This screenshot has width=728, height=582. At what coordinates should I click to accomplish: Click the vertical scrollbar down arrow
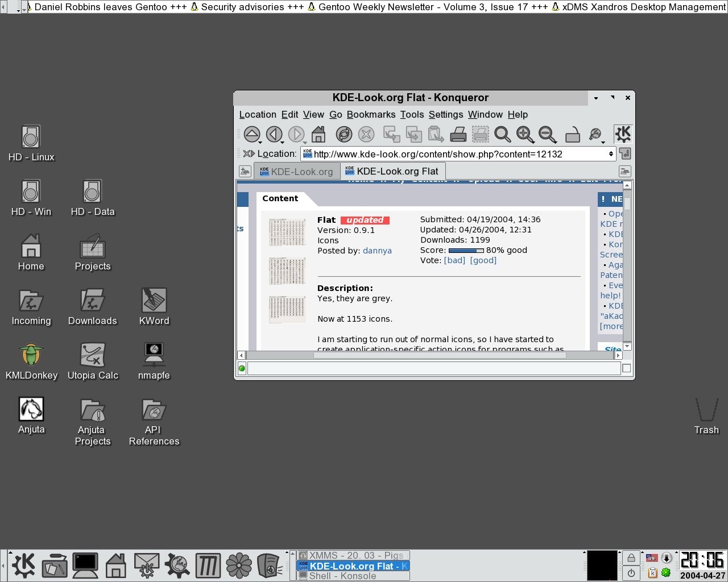point(627,346)
